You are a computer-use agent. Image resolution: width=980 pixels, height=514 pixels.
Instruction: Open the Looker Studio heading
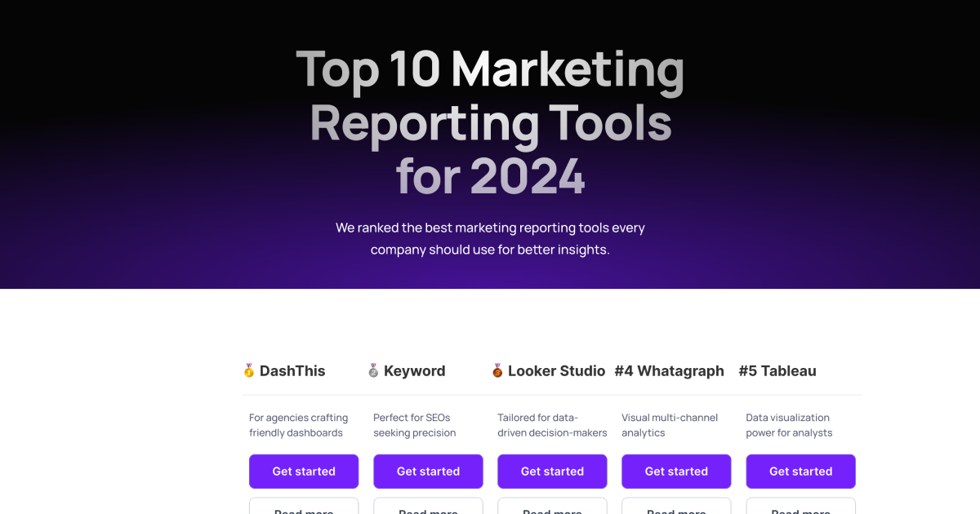point(555,370)
